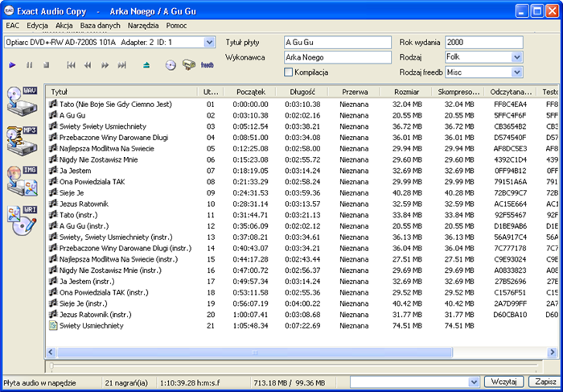Sort by Długość column header
Screen dimensions: 563x392
[302, 92]
